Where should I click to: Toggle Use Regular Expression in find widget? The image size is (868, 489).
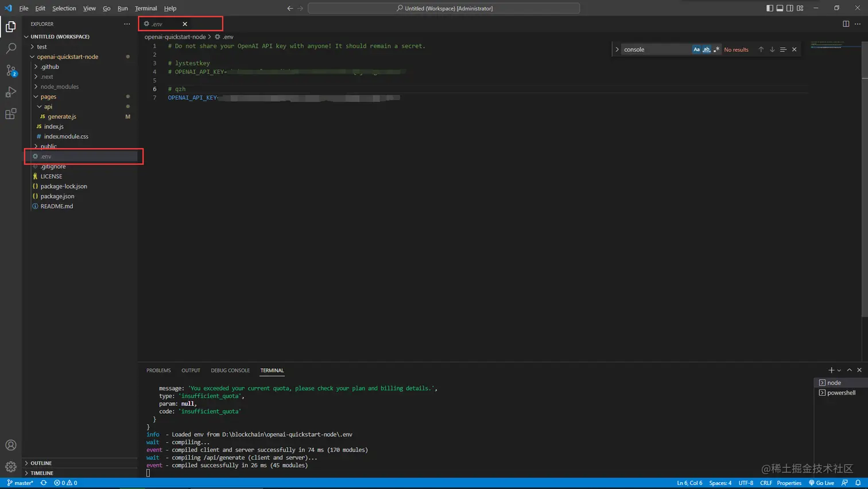coord(716,49)
